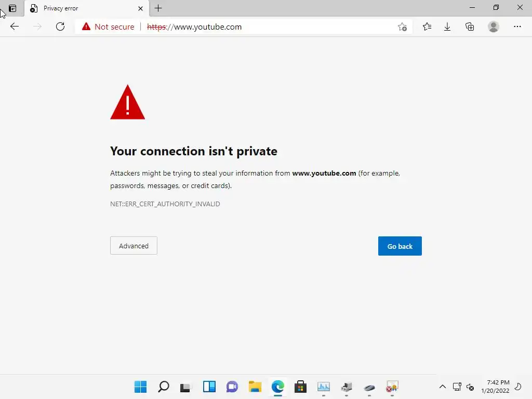Open the Collections icon in toolbar
532x399 pixels.
[470, 26]
